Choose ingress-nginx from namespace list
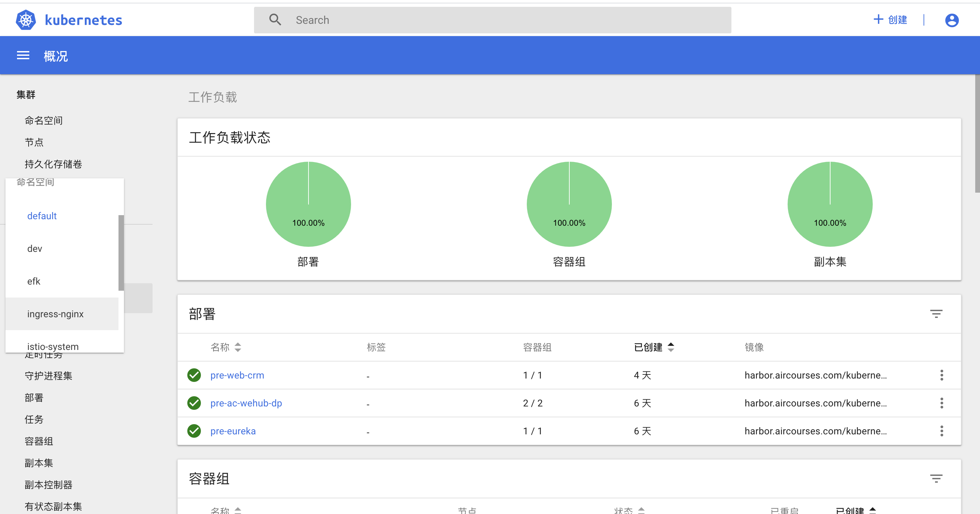980x514 pixels. [55, 314]
